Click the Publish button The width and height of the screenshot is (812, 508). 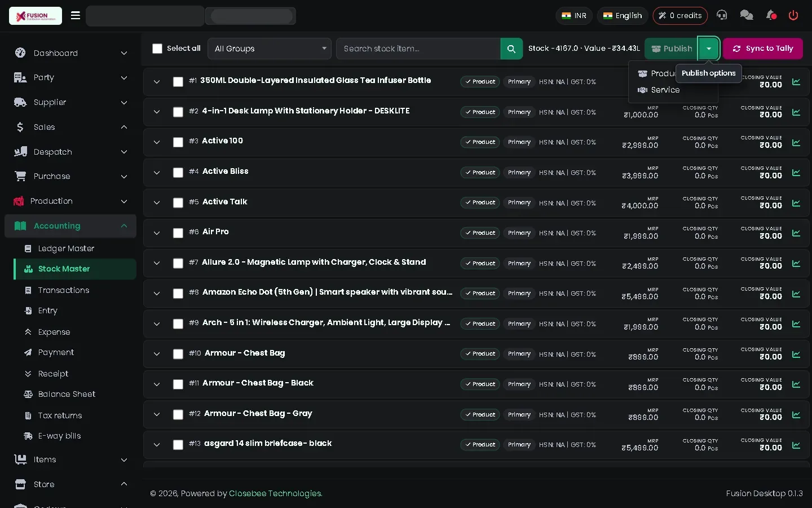coord(672,49)
